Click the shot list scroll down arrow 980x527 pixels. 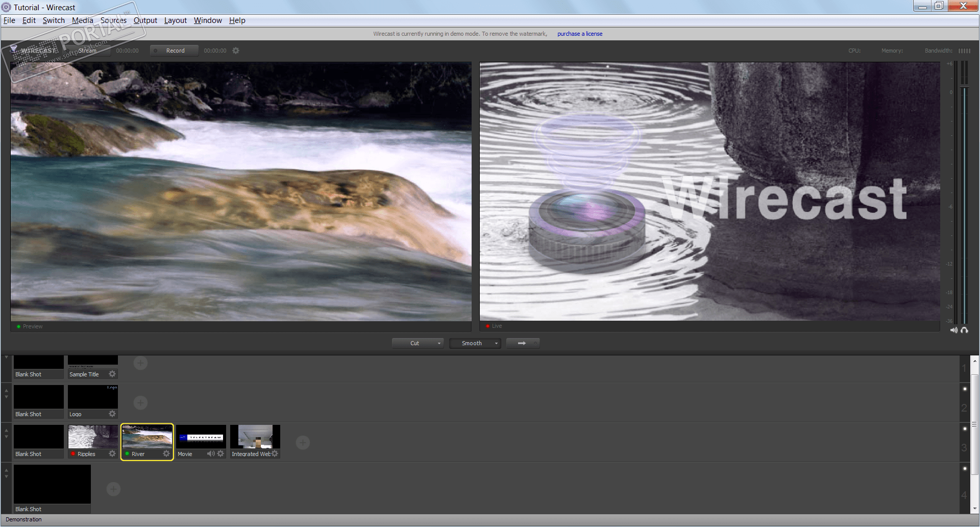tap(975, 509)
